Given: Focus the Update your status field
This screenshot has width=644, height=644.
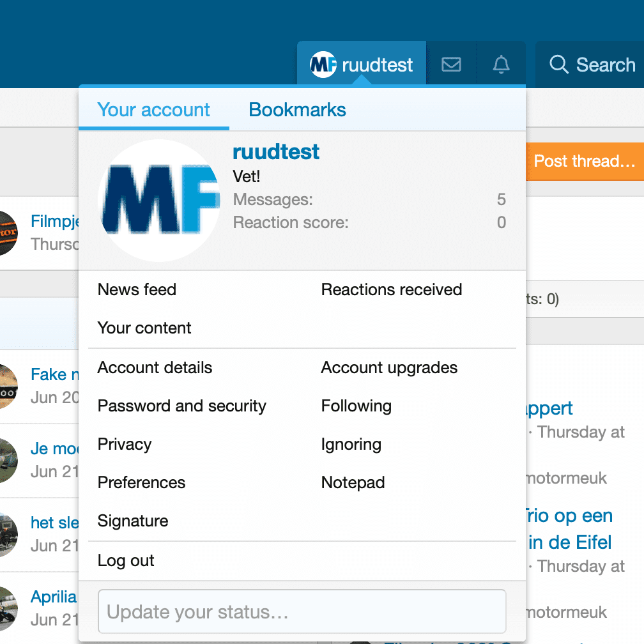Looking at the screenshot, I should pos(302,612).
